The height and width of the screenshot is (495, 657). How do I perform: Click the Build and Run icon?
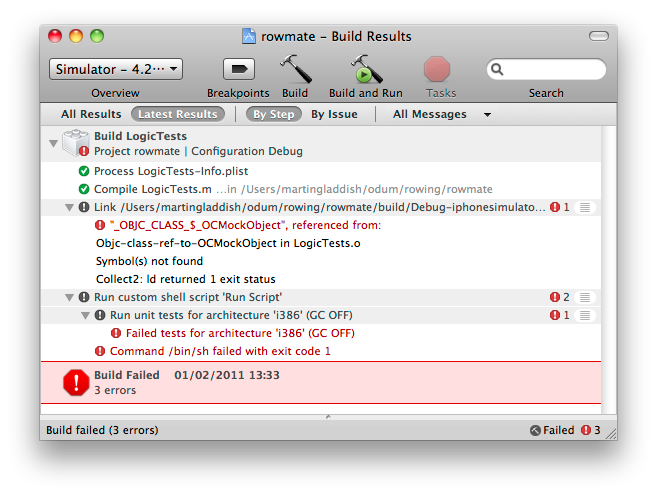tap(365, 69)
